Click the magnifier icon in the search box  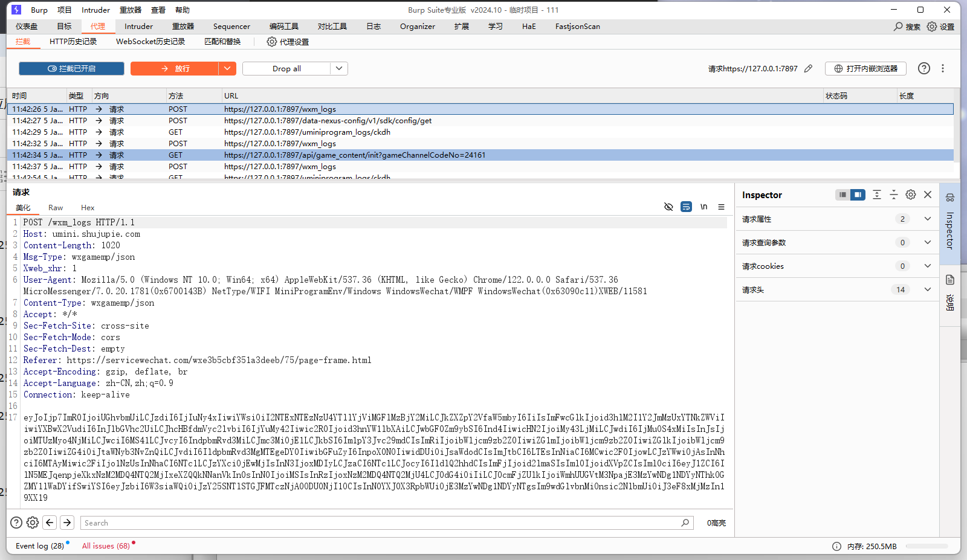[685, 523]
